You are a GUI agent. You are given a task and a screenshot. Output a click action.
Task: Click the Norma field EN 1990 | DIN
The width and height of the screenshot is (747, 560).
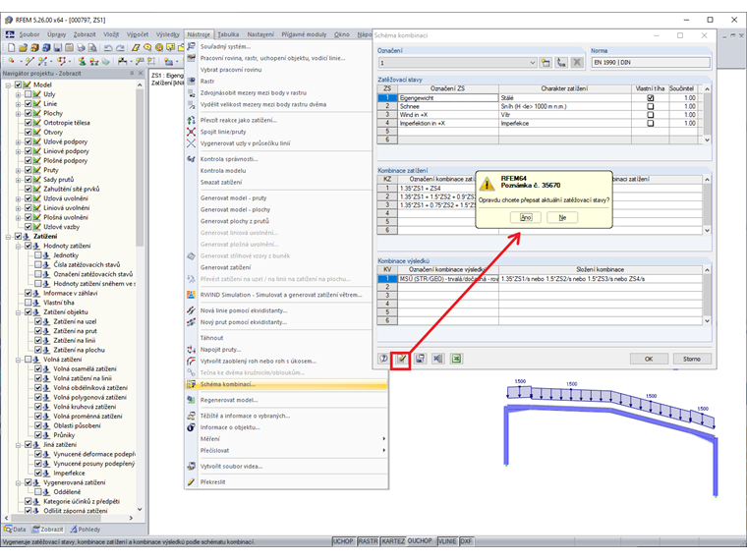pyautogui.click(x=651, y=62)
